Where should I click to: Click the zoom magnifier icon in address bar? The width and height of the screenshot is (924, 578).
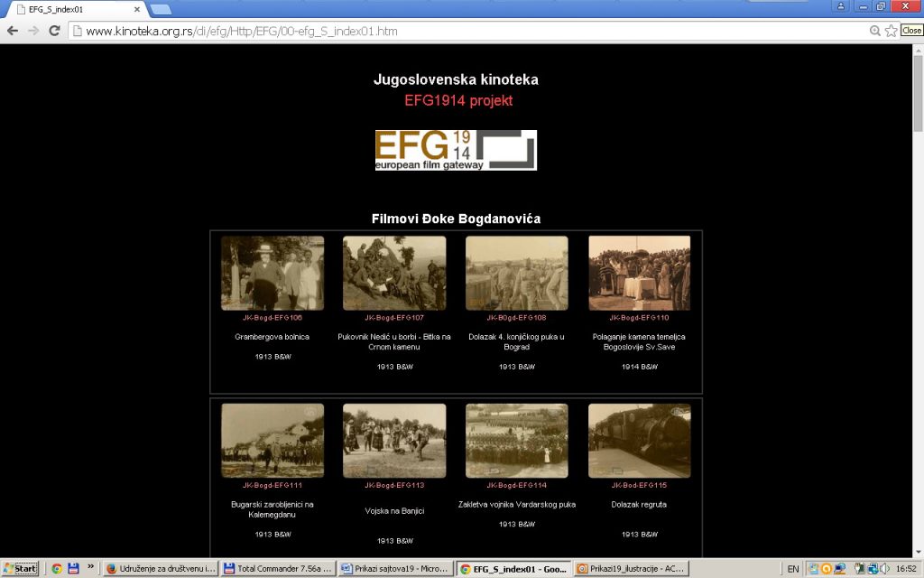[874, 31]
